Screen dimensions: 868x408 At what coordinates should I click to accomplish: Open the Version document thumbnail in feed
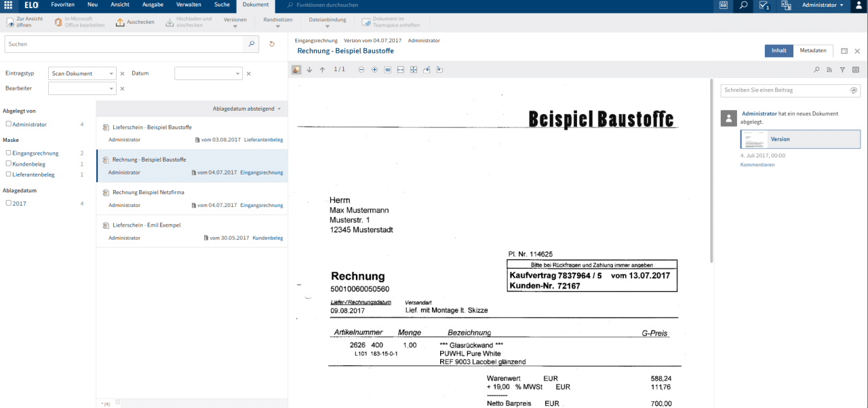tap(754, 139)
